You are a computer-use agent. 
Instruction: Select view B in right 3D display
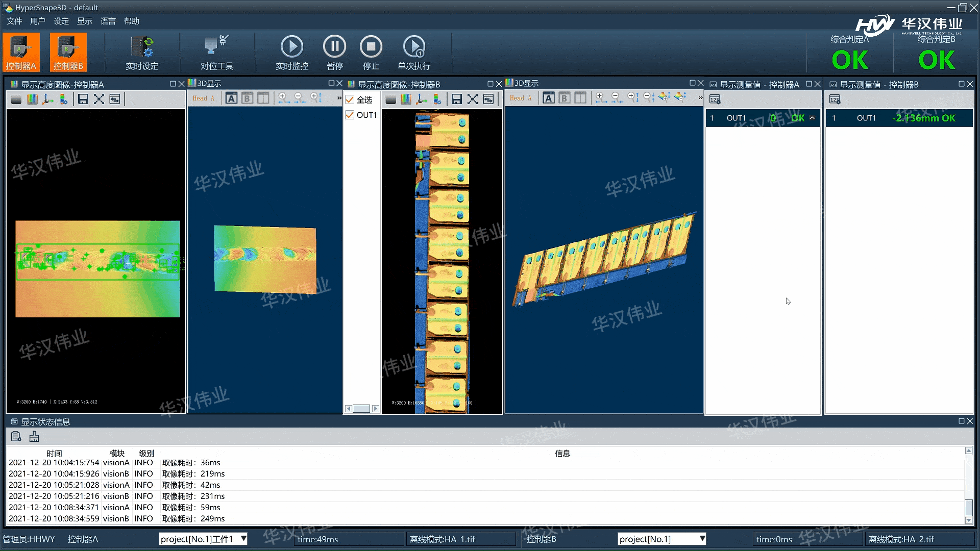click(x=565, y=98)
